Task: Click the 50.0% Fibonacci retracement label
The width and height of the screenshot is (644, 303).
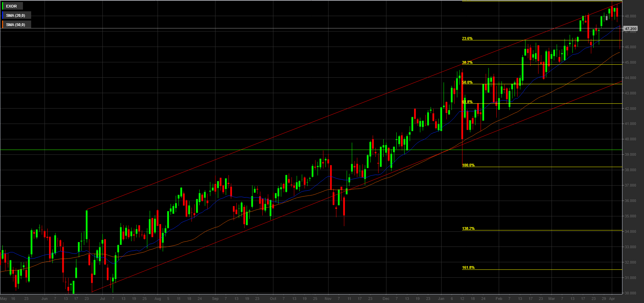Action: [x=467, y=82]
